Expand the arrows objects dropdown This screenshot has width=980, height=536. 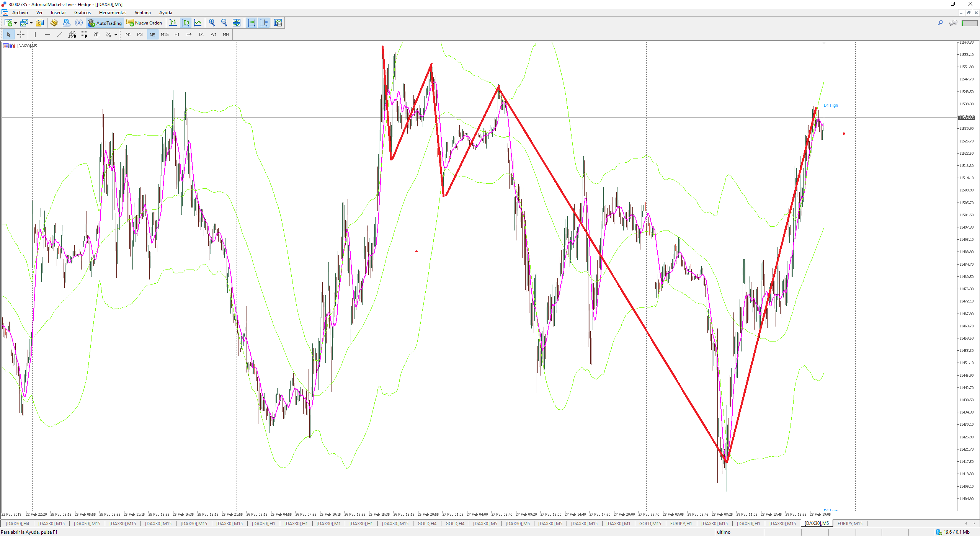[116, 35]
